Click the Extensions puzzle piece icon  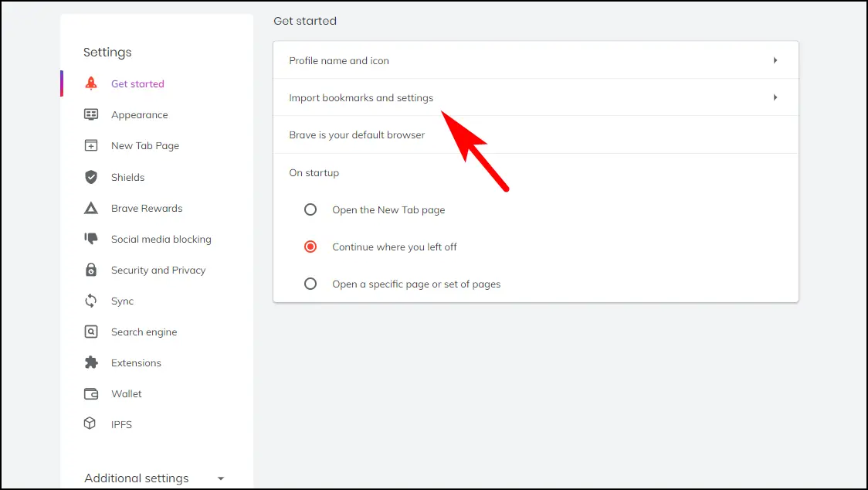coord(91,362)
